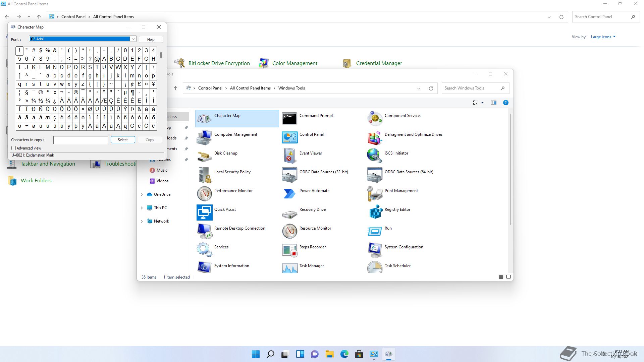Screen dimensions: 644x362
Task: Open iSCSI Initiator icon
Action: coord(375,156)
